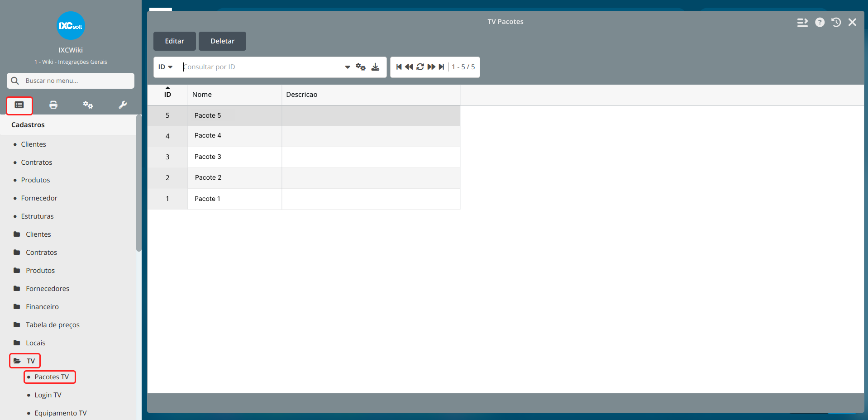This screenshot has height=420, width=868.
Task: Open the ID field selector dropdown
Action: pos(166,67)
